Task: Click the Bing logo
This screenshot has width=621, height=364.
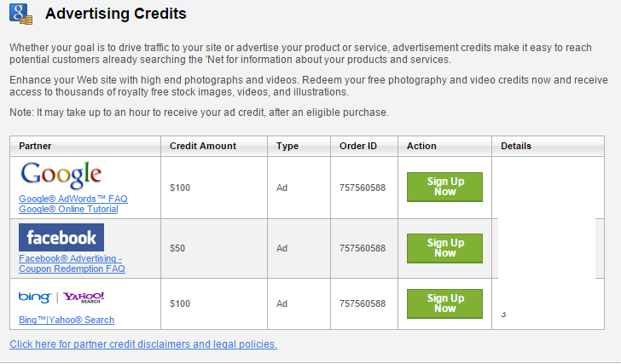Action: 35,298
